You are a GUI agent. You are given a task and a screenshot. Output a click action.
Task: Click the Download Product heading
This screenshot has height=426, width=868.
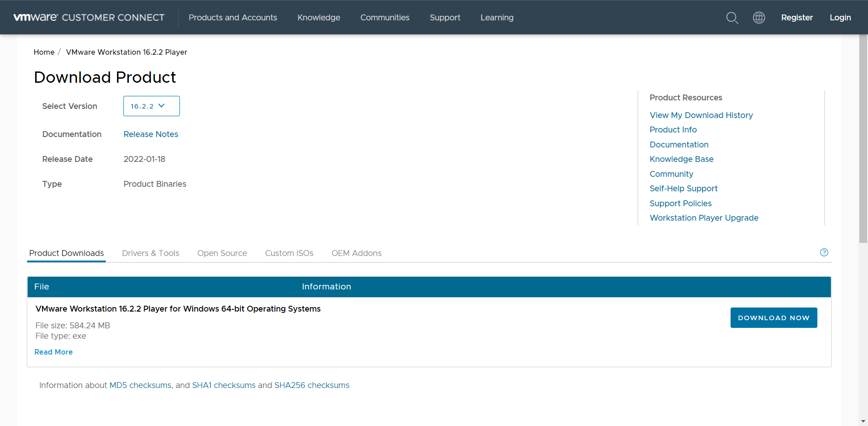(105, 77)
